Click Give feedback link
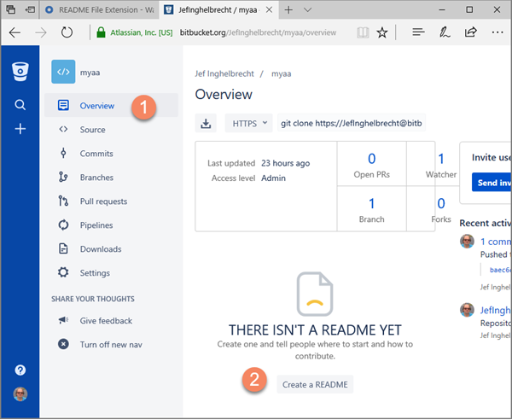The image size is (512, 420). pyautogui.click(x=106, y=320)
